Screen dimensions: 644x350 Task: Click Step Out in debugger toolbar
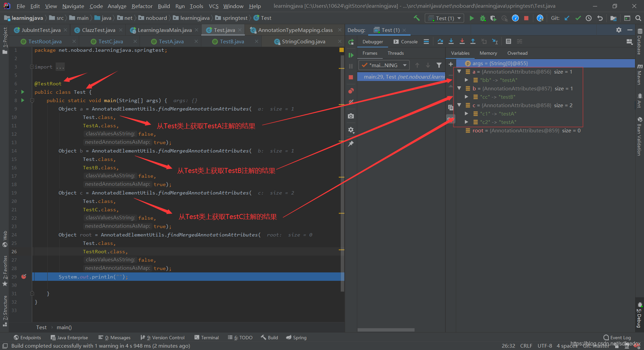[x=473, y=41]
